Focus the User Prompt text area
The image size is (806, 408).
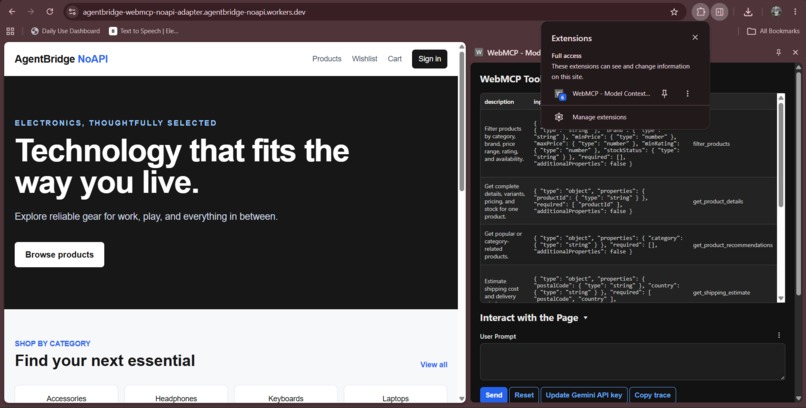tap(632, 362)
